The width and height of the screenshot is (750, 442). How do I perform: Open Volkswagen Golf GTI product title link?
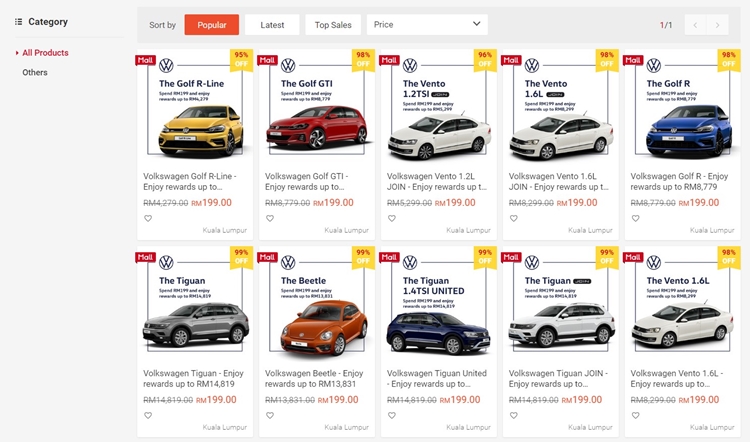point(307,181)
